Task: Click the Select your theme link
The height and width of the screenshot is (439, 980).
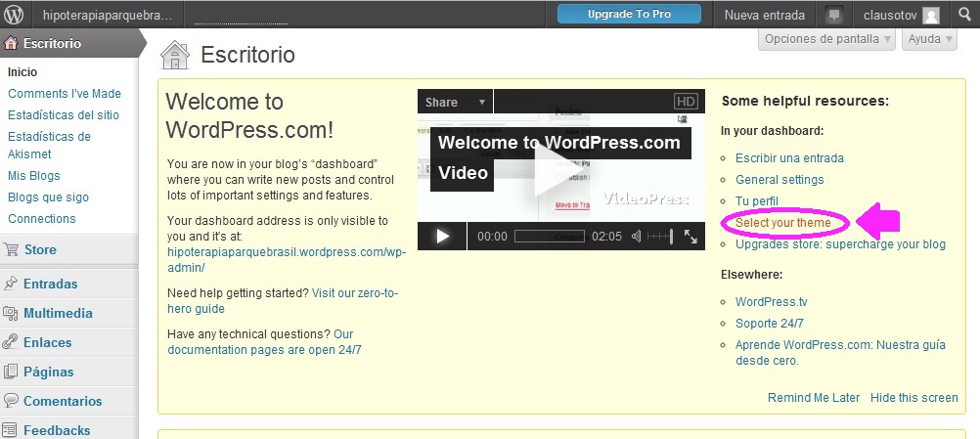Action: [x=783, y=223]
